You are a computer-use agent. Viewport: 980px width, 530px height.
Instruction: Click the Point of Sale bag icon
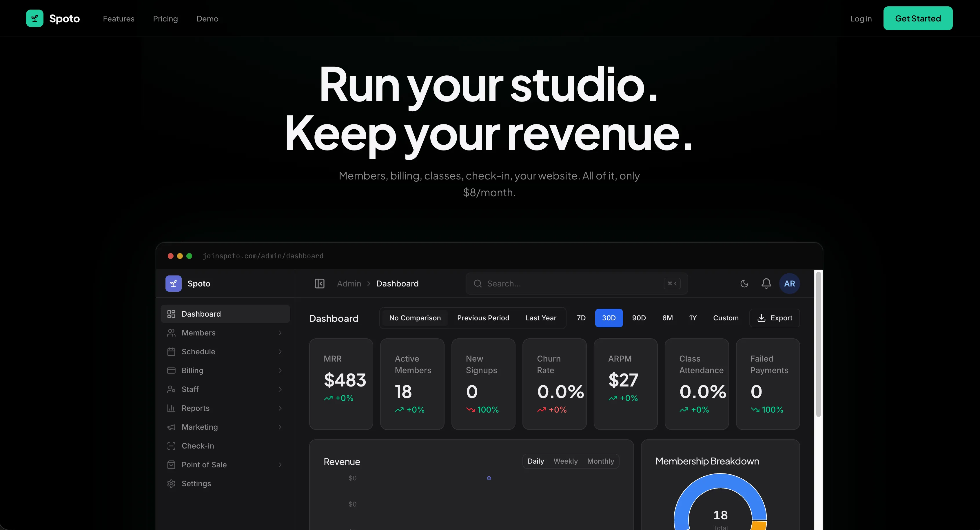point(171,465)
